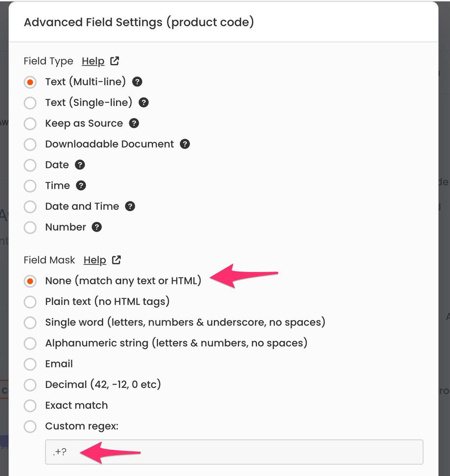This screenshot has width=450, height=476.
Task: Click help icon beside Time option
Action: pos(81,186)
